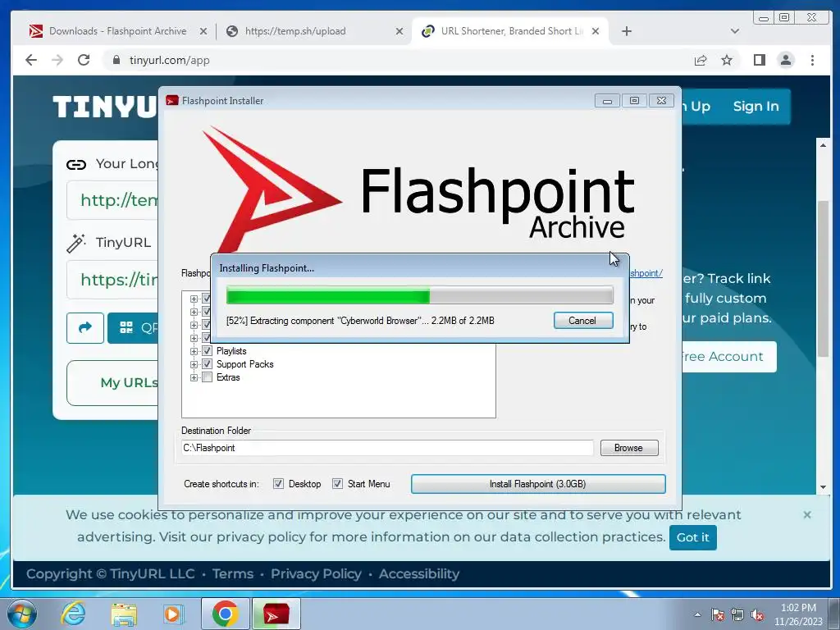Close the URL Shortener tab
This screenshot has height=630, width=840.
point(596,31)
